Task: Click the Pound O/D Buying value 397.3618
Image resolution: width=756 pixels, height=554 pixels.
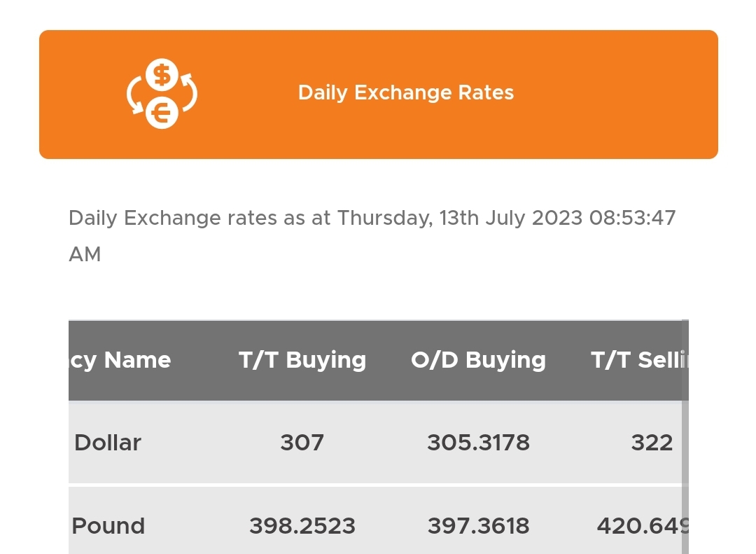Action: pyautogui.click(x=478, y=526)
